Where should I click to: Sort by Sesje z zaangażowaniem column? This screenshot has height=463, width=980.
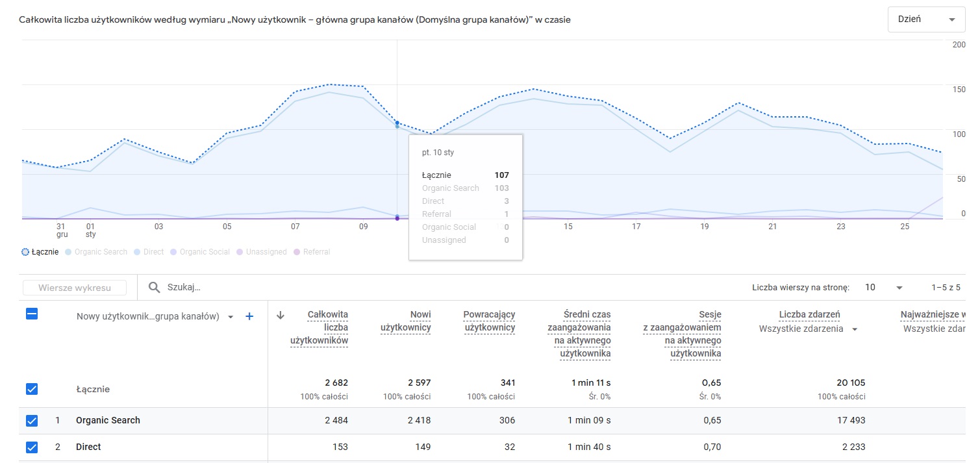[682, 334]
